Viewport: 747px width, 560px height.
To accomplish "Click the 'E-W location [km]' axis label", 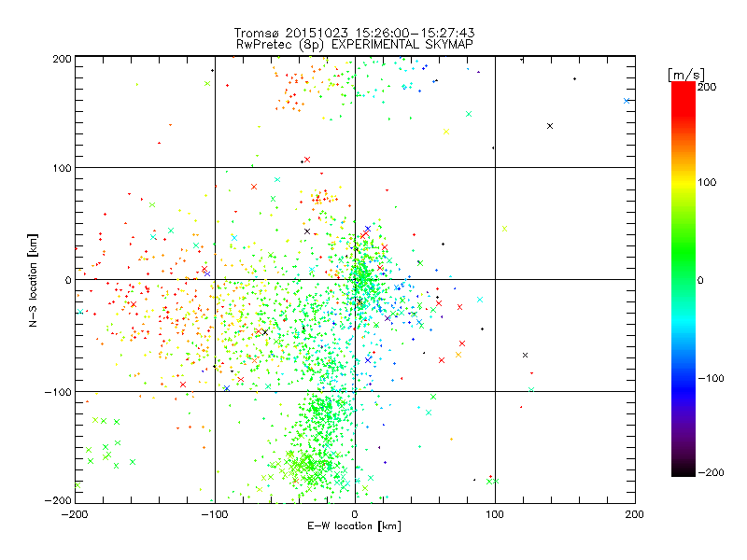I will [354, 526].
